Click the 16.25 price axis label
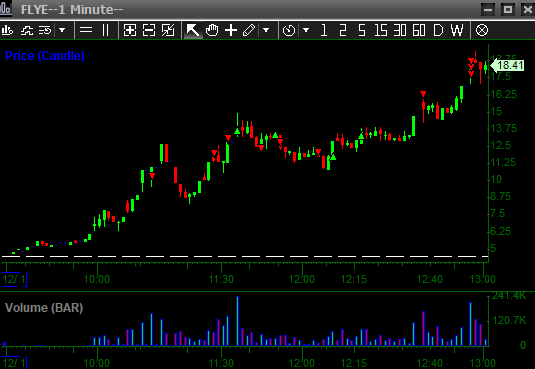 504,94
